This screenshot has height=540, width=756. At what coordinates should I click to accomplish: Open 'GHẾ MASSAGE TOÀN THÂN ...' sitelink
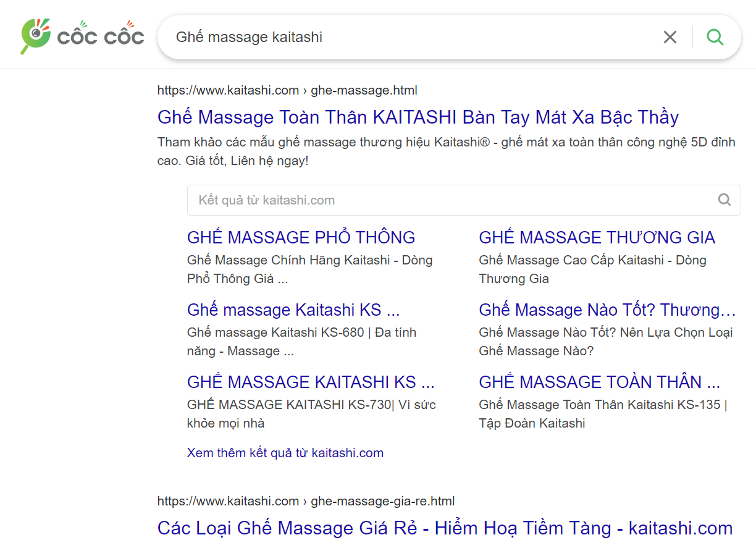tap(600, 382)
